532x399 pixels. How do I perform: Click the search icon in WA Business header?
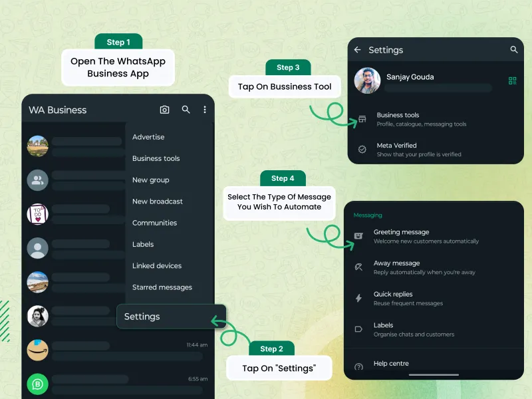click(186, 110)
